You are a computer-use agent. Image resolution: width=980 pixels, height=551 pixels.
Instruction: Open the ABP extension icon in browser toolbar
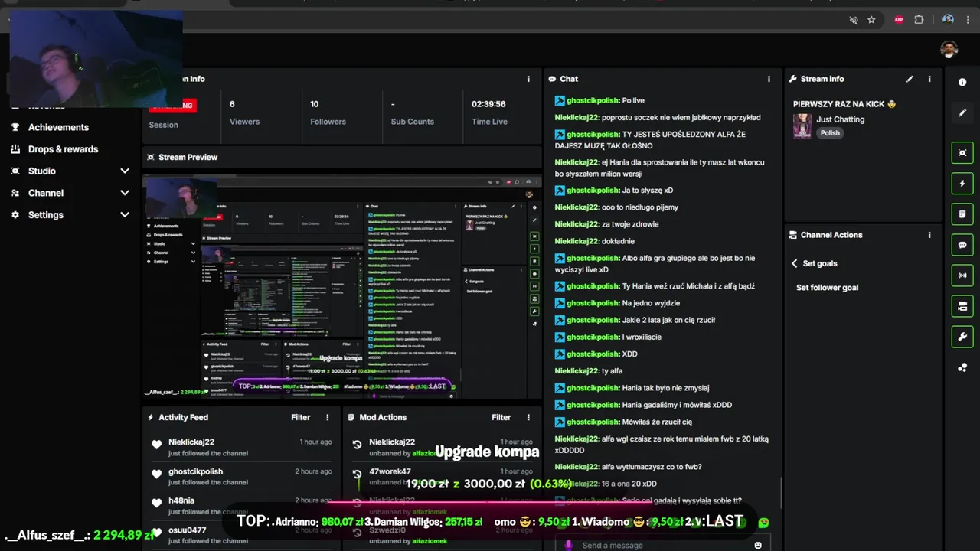click(x=899, y=20)
